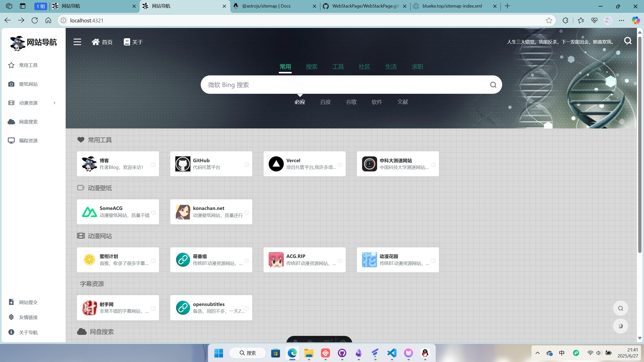Click the page vertical scrollbar thumb
The height and width of the screenshot is (362, 644).
pos(640,145)
